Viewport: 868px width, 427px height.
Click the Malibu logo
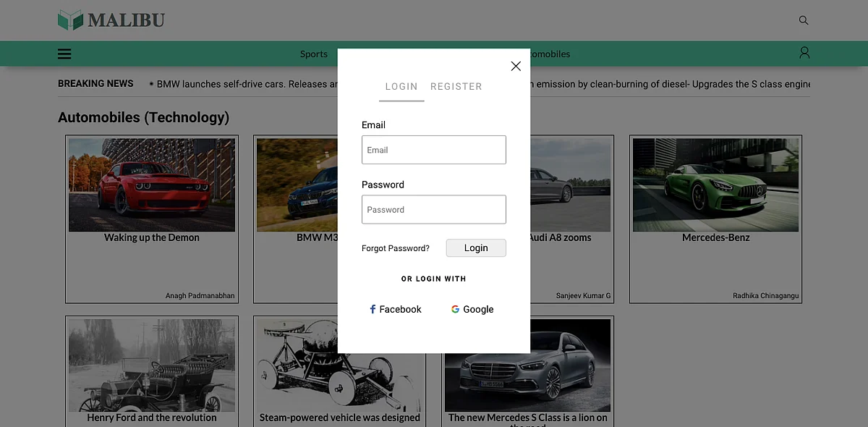pos(111,20)
